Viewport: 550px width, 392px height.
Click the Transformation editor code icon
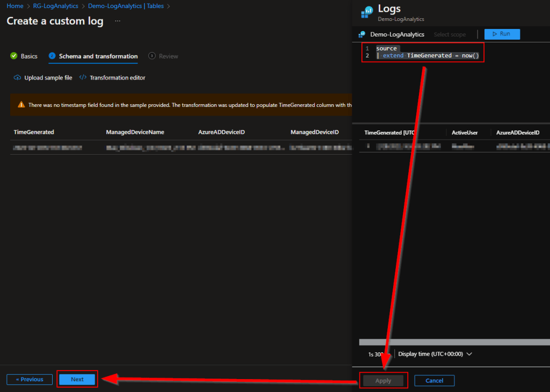(83, 78)
